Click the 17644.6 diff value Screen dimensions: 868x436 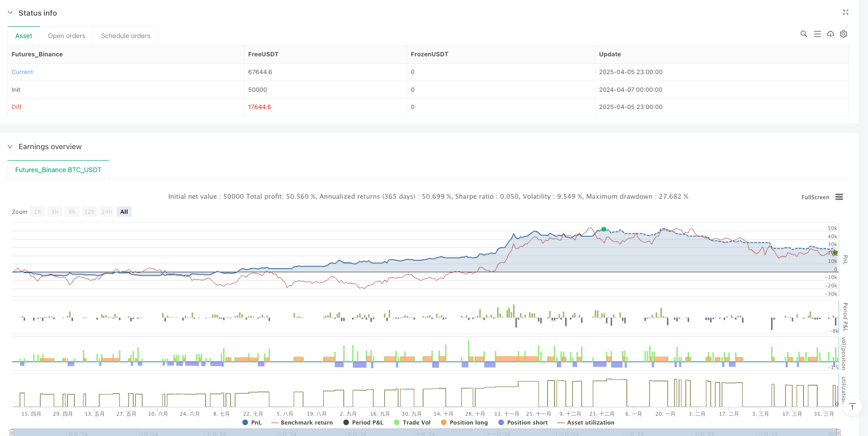pyautogui.click(x=260, y=107)
